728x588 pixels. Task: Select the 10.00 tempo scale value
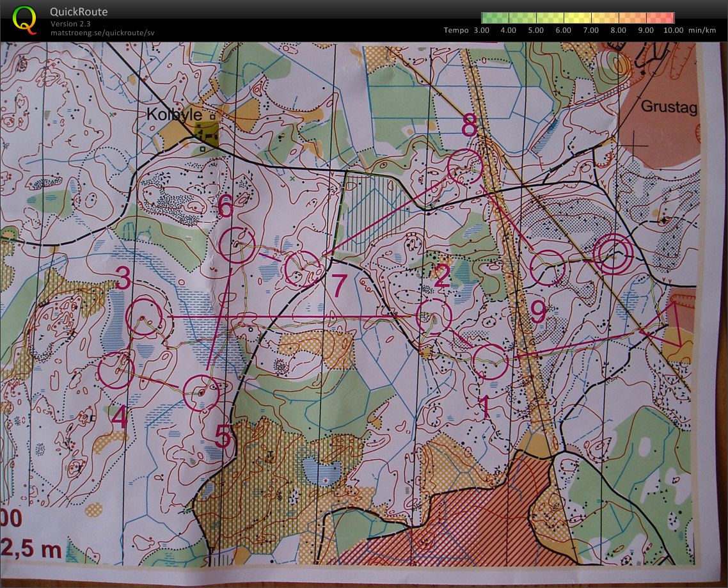click(x=673, y=30)
